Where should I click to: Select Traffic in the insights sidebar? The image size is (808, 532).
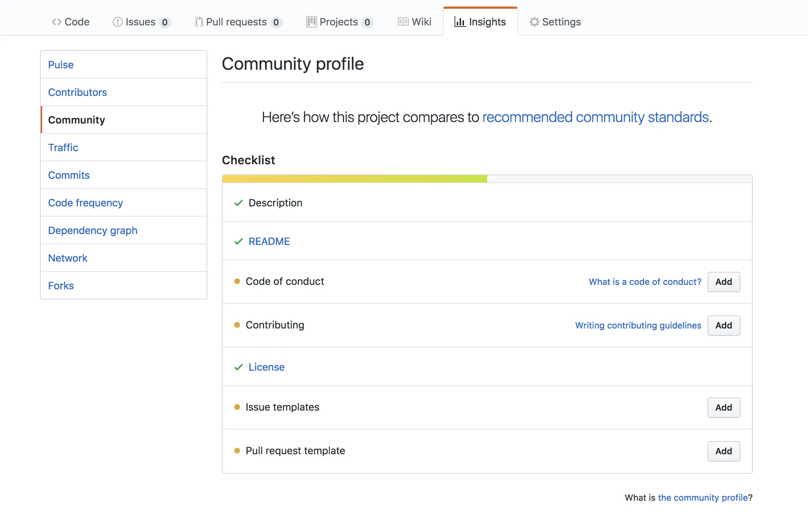(63, 148)
